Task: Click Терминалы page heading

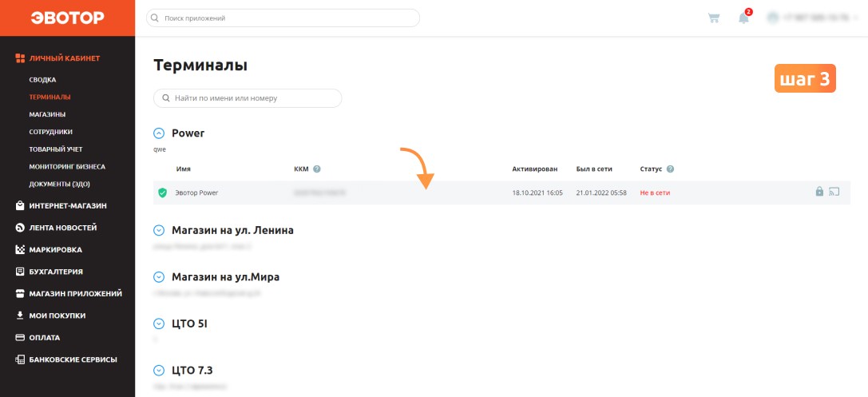Action: (200, 66)
